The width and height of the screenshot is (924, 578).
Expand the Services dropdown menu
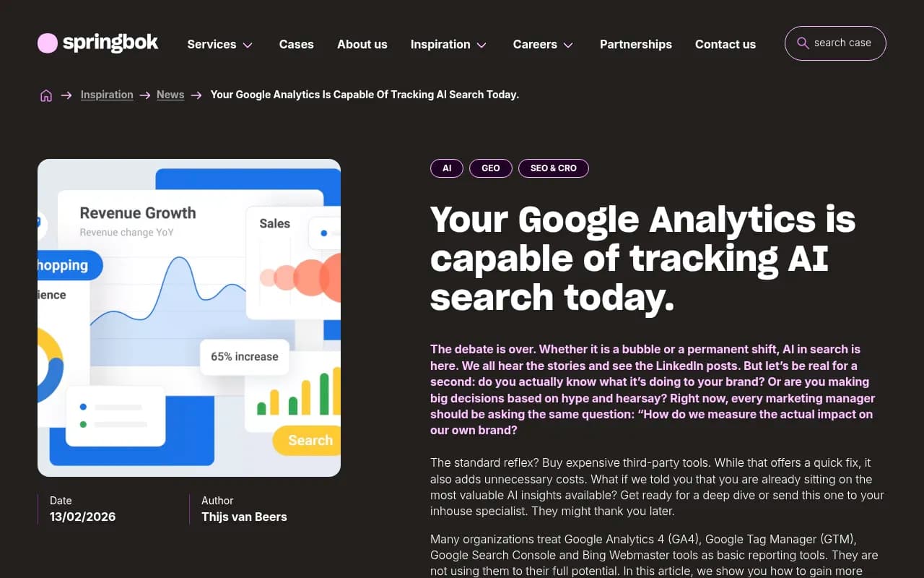click(219, 44)
